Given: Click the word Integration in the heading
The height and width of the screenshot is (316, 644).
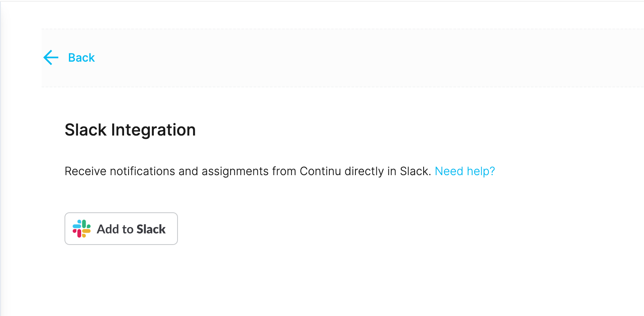Looking at the screenshot, I should (153, 130).
